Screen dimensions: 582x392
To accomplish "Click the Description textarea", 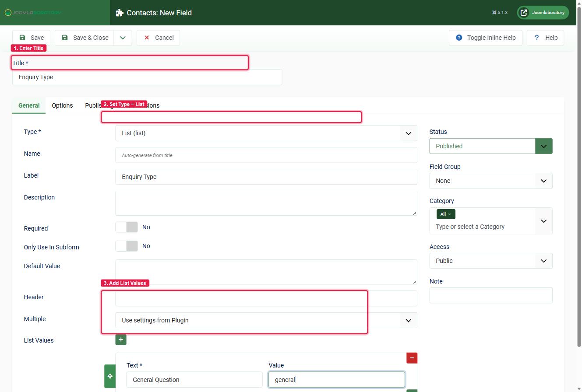I will (x=266, y=203).
